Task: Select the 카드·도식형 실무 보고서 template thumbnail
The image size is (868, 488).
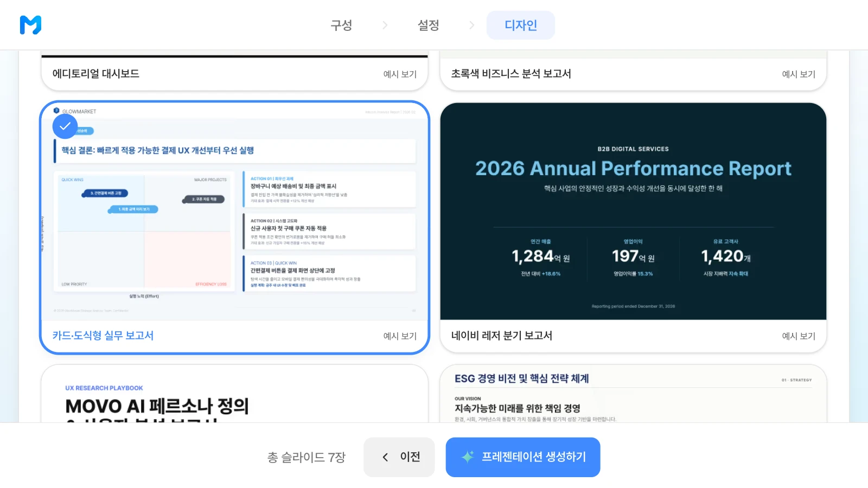Action: [x=235, y=211]
